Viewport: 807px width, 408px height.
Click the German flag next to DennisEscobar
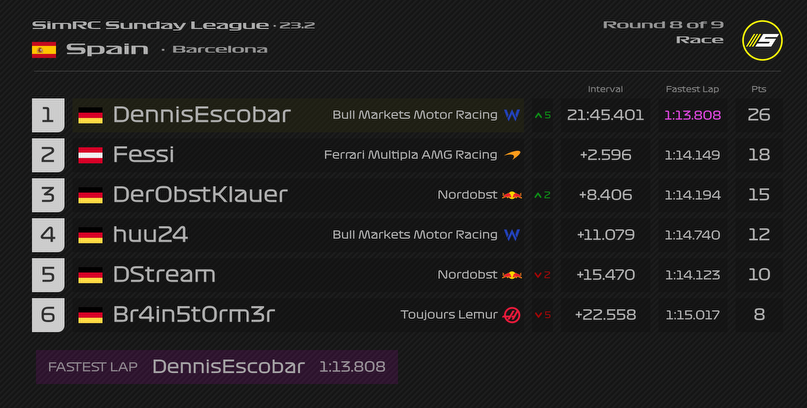90,115
